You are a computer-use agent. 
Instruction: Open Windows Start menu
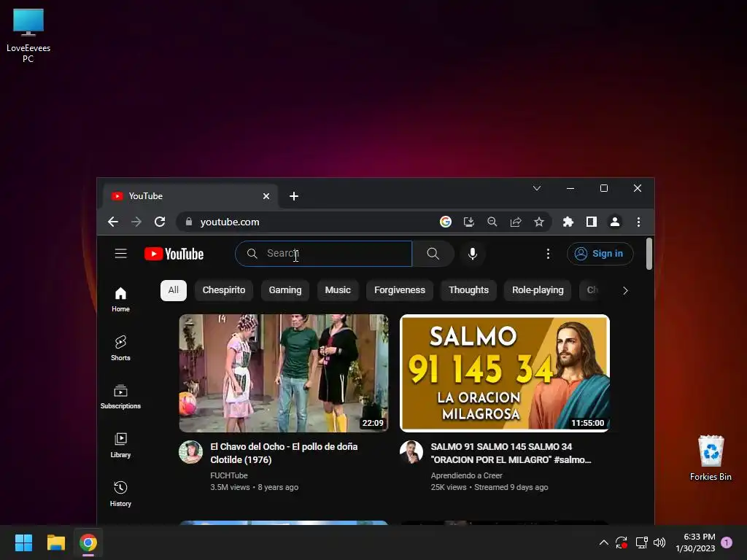pos(23,542)
